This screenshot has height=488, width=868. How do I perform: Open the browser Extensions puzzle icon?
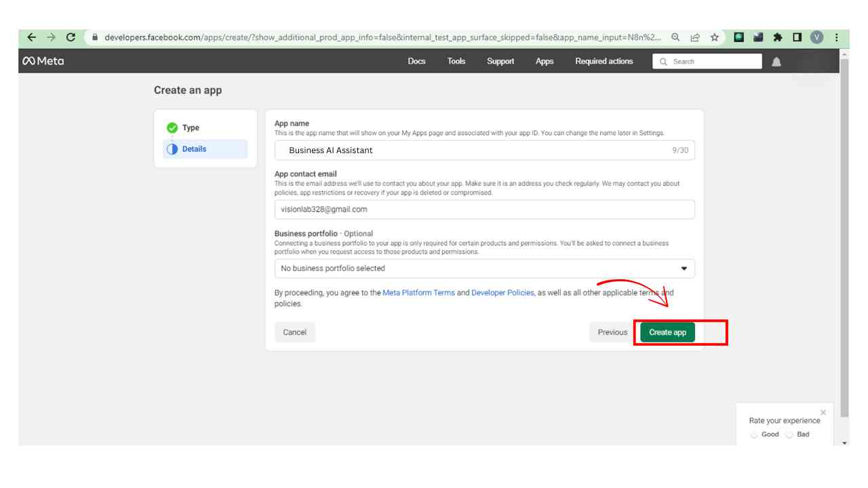point(778,37)
